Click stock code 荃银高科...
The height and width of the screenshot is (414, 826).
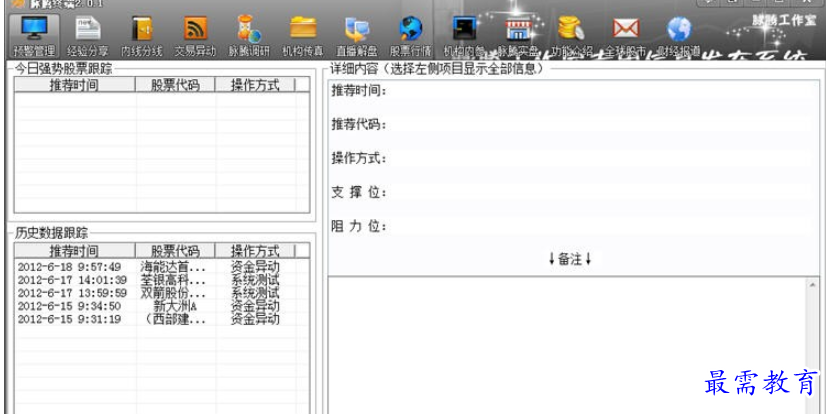click(x=173, y=280)
